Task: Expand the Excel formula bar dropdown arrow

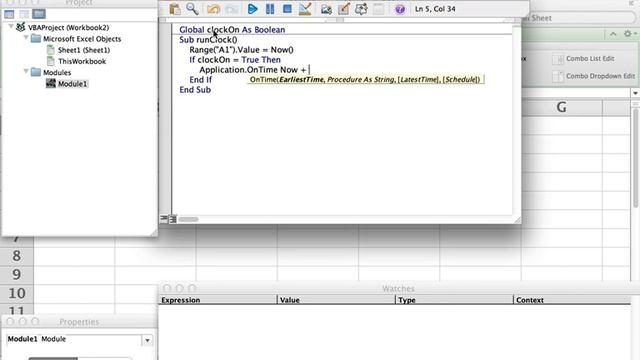Action: (x=635, y=93)
